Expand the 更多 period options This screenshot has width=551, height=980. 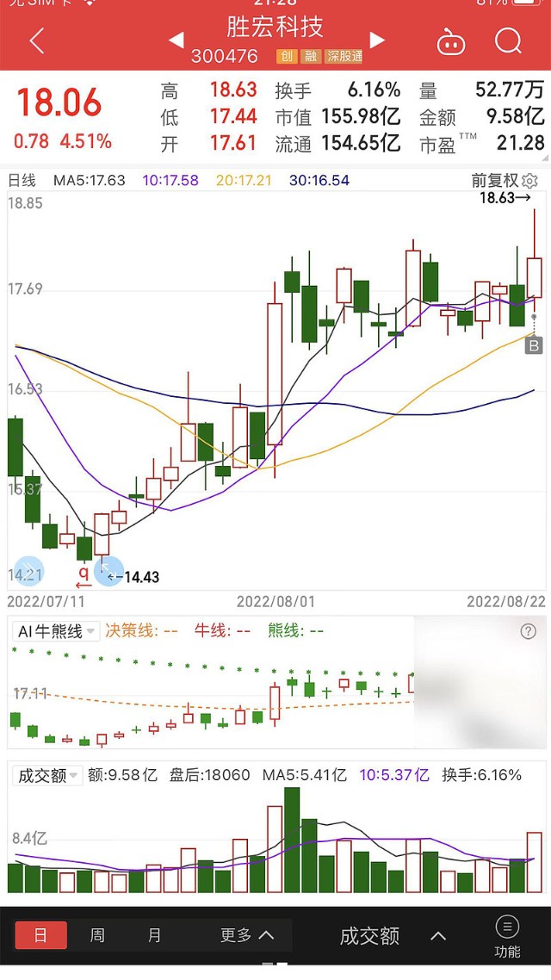click(x=247, y=935)
